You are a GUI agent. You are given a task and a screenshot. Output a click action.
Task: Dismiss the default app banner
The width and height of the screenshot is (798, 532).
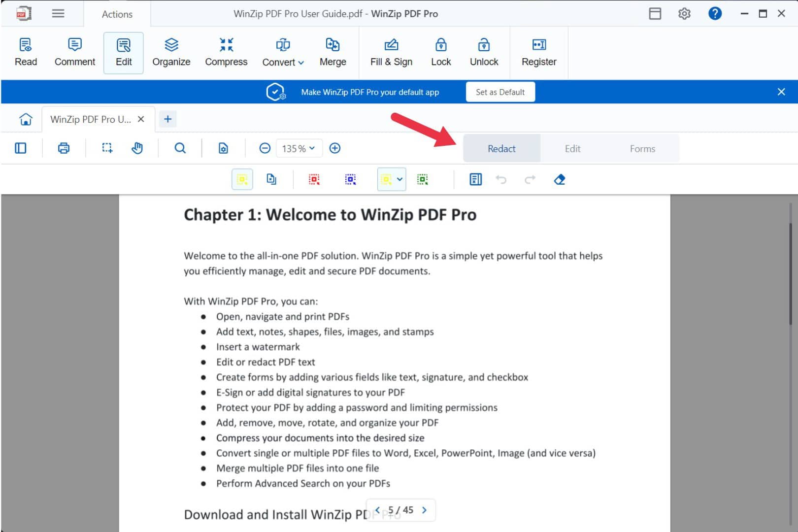(x=781, y=92)
